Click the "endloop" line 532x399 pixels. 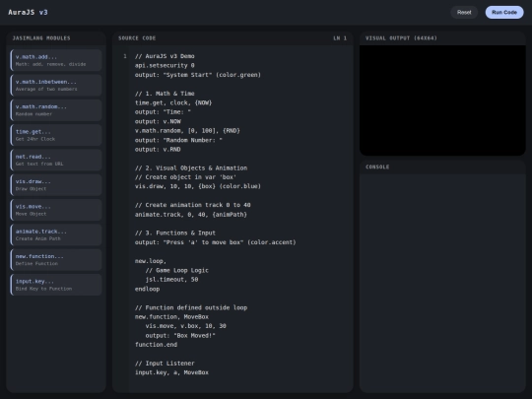pyautogui.click(x=147, y=289)
